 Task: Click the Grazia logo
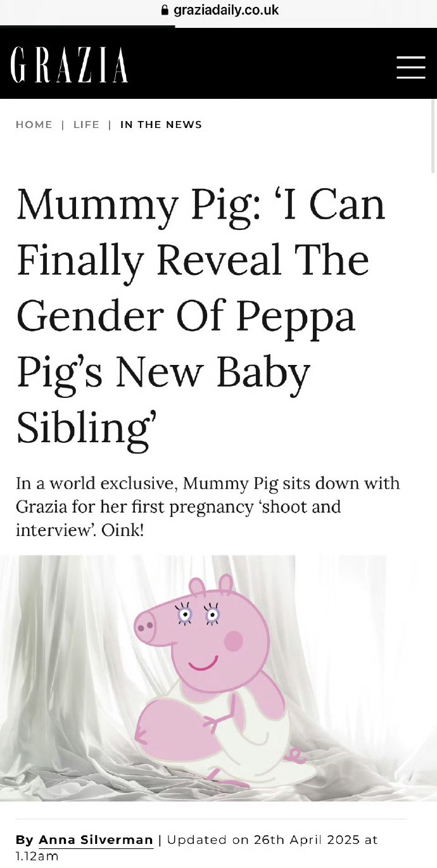coord(69,65)
